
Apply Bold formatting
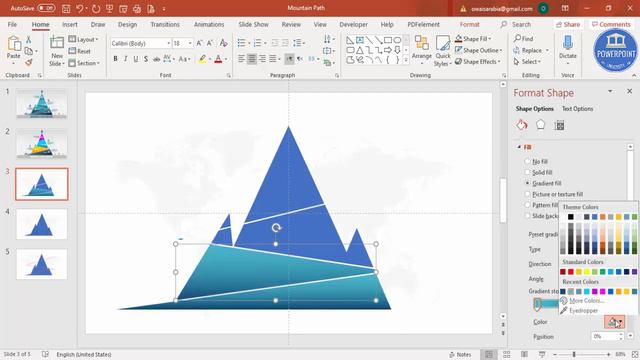point(116,59)
